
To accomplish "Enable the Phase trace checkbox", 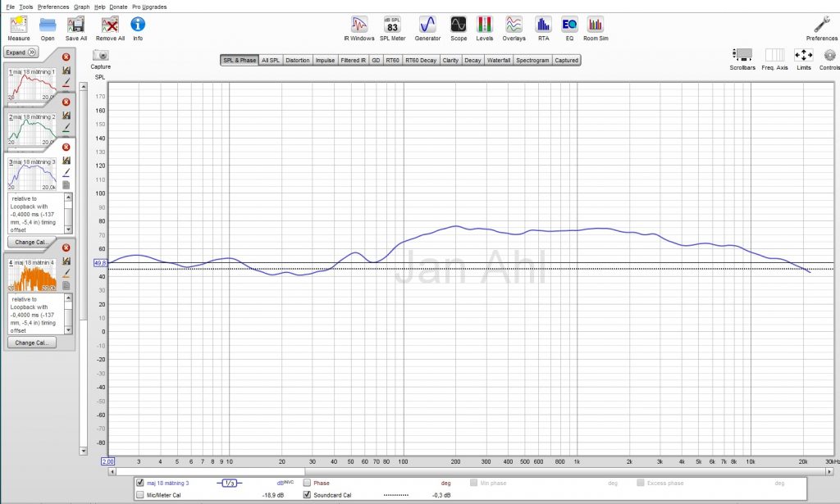I will click(307, 483).
